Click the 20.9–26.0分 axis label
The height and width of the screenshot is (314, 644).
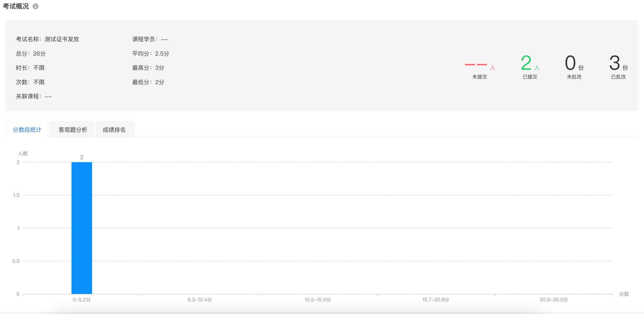tap(554, 300)
